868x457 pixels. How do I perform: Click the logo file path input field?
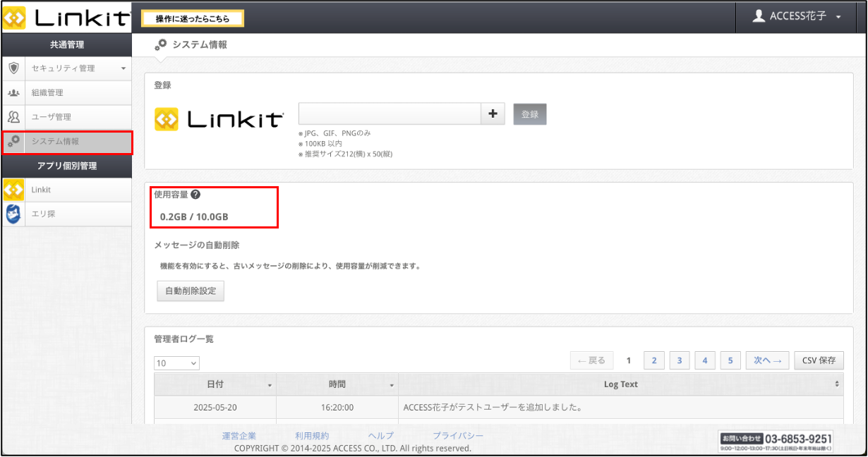coord(390,114)
